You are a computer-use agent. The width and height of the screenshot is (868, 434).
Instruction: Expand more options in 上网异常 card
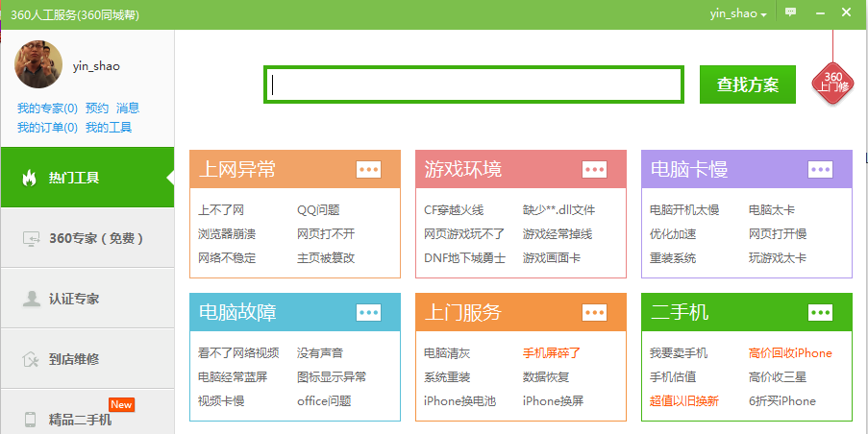click(369, 169)
